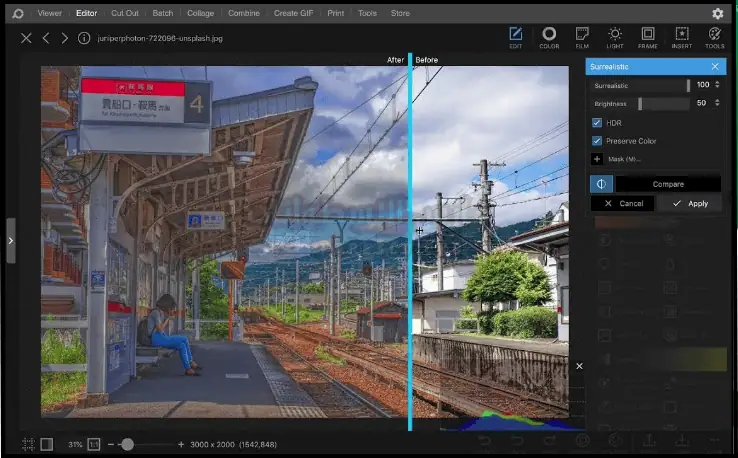The height and width of the screenshot is (458, 738).
Task: Select the Film effects icon
Action: [x=581, y=38]
